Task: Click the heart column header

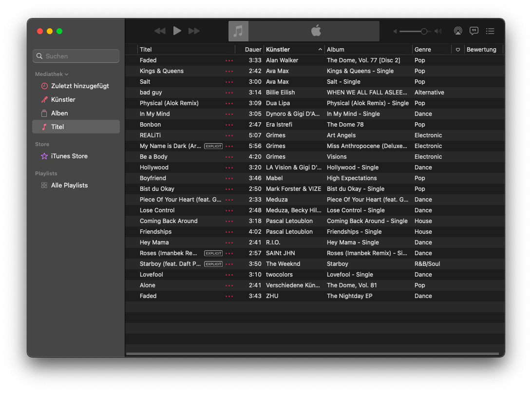Action: (x=458, y=50)
